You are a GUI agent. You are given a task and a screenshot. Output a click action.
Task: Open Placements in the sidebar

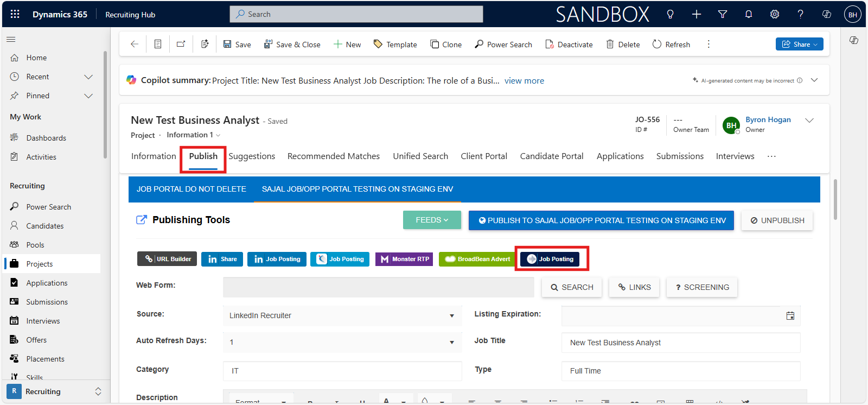click(45, 359)
